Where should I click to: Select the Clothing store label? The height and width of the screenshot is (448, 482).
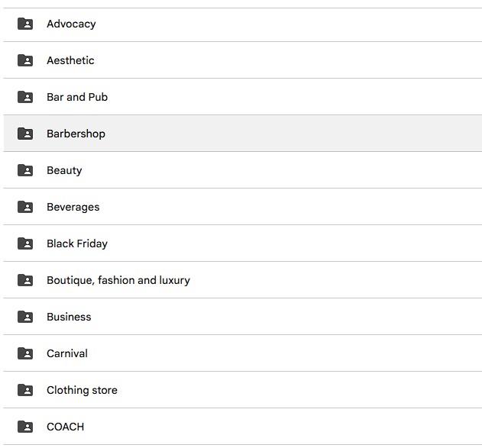[82, 390]
